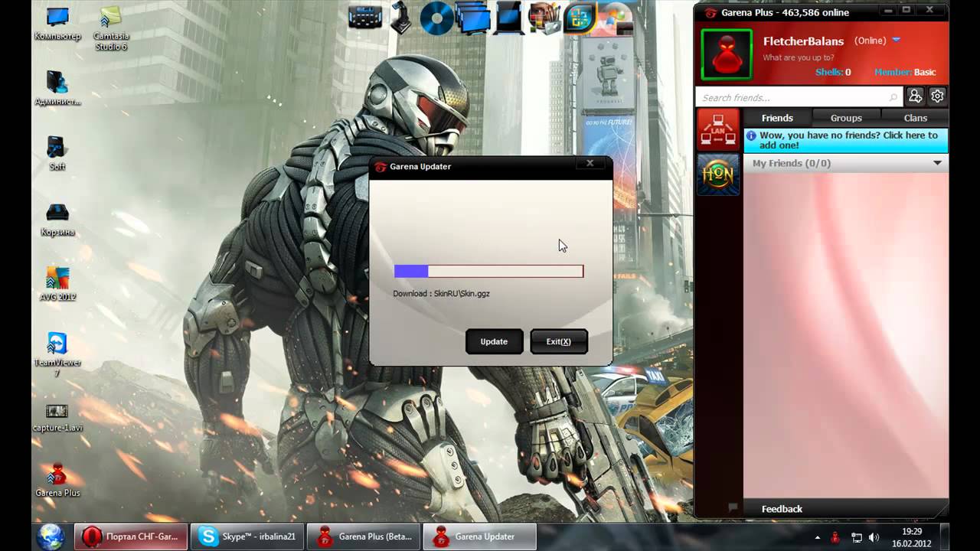980x551 pixels.
Task: Open the Windows Start button
Action: pos(51,536)
